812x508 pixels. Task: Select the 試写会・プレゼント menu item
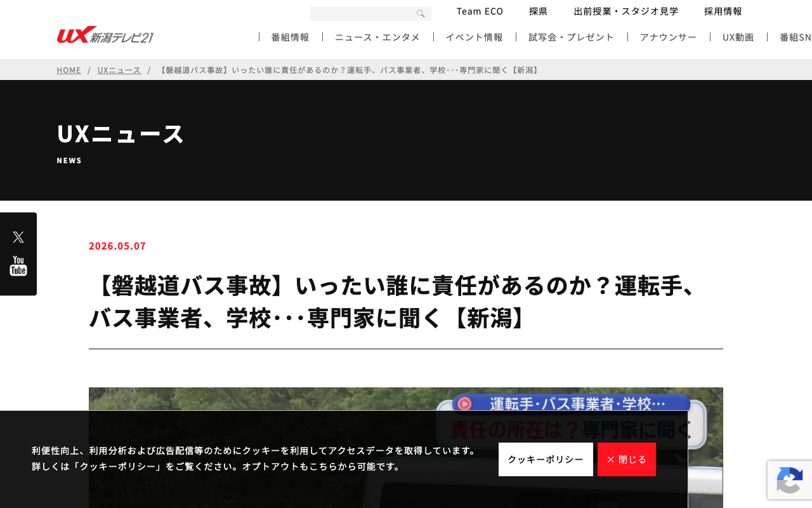571,37
